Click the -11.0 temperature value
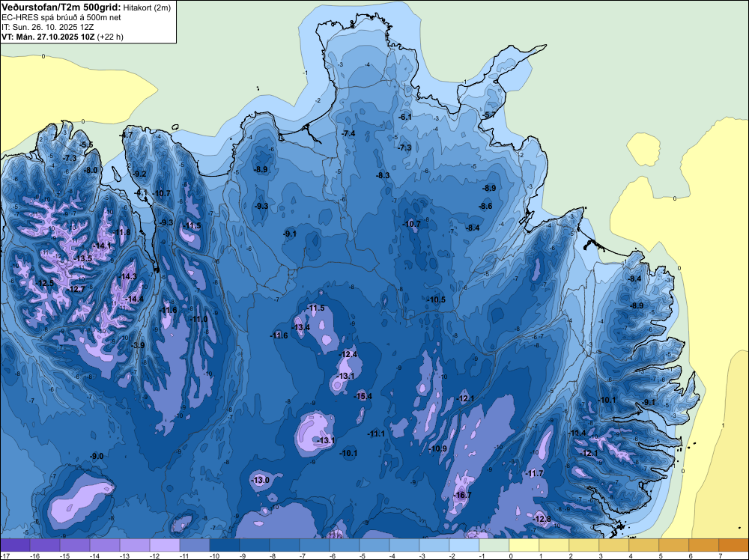Screen dimensions: 749x560 point(198,319)
